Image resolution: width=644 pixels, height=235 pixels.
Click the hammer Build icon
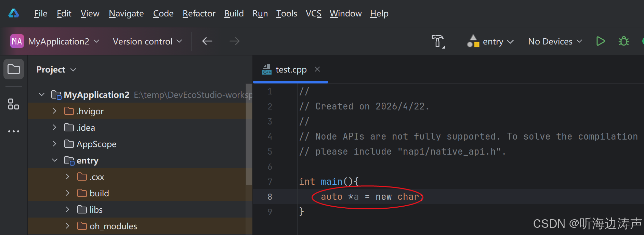click(438, 41)
